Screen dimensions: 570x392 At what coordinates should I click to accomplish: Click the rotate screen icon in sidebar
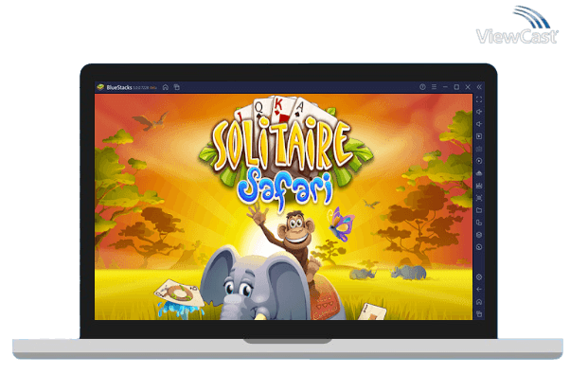pyautogui.click(x=479, y=223)
